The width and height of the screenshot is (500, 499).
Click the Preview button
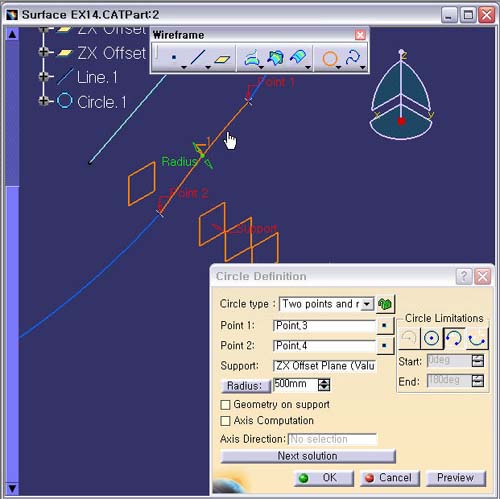[455, 478]
